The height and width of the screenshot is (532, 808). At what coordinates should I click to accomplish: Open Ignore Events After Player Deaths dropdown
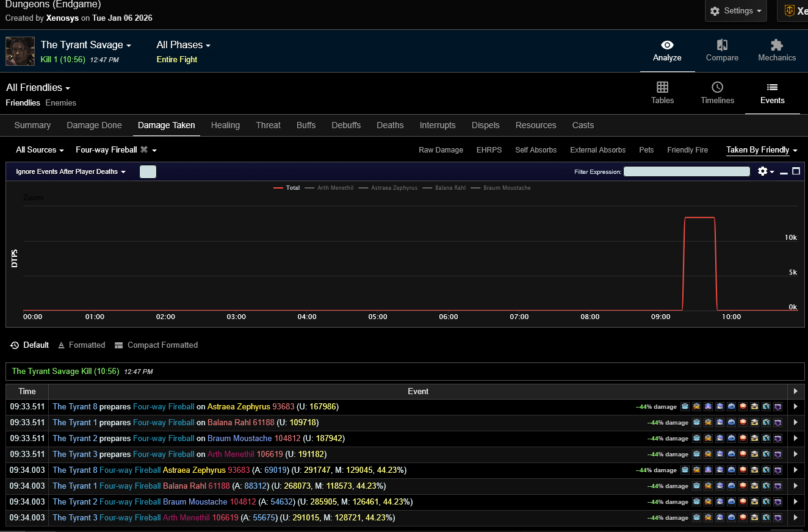[71, 171]
